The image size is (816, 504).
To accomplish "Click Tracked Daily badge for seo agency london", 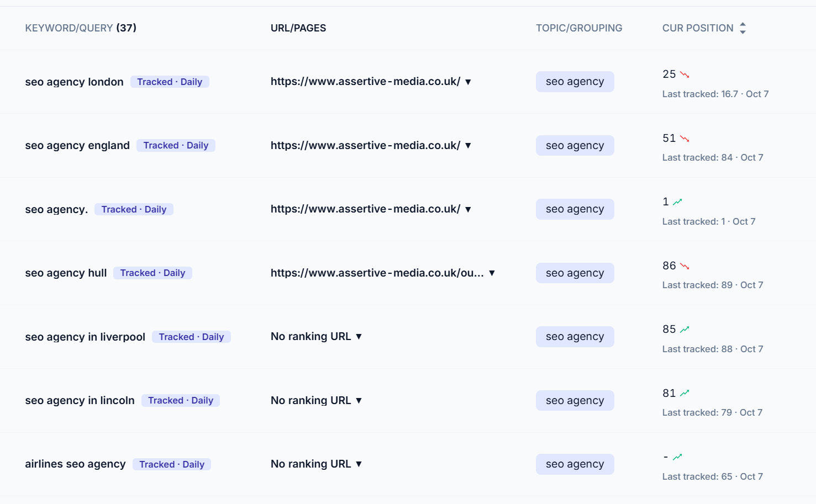I will click(170, 82).
